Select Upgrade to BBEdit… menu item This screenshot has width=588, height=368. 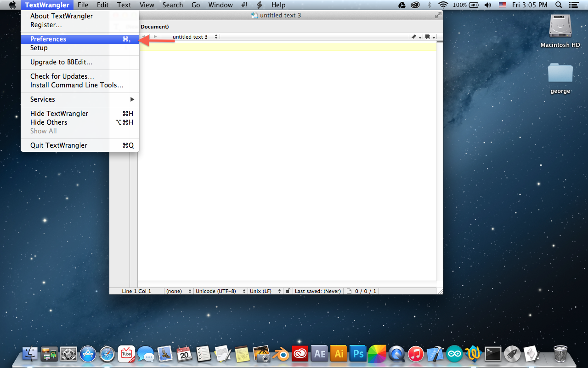[80, 62]
